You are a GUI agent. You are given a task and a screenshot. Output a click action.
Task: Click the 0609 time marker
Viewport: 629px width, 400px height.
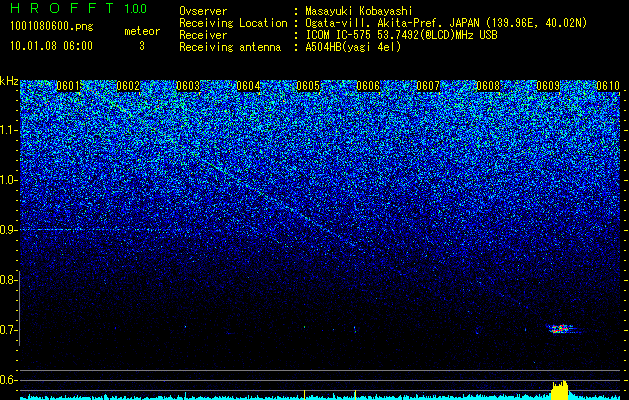coord(548,86)
